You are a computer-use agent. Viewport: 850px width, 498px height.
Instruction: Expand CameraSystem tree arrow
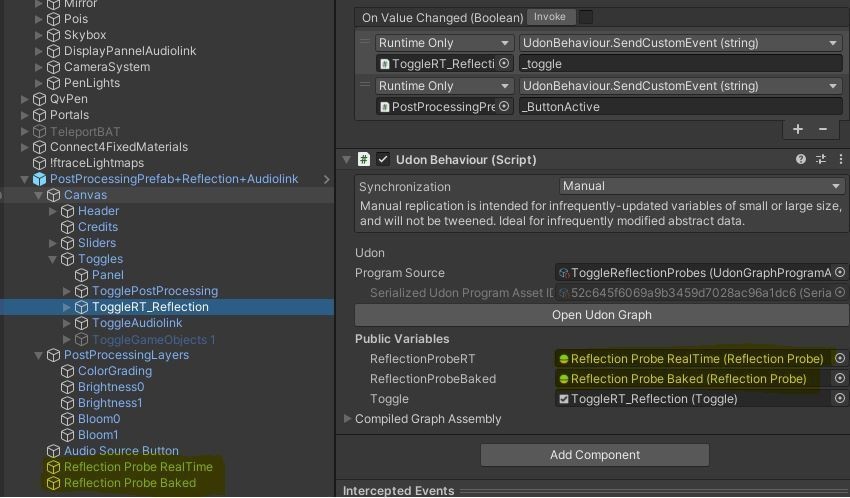[x=38, y=67]
